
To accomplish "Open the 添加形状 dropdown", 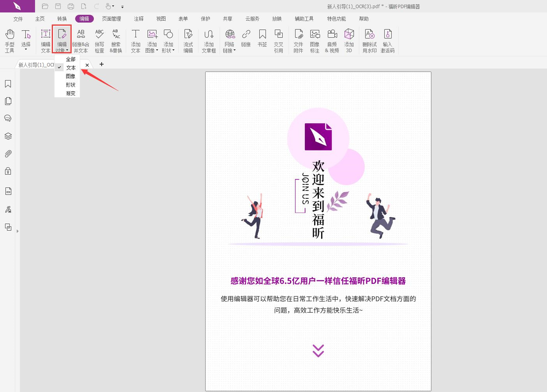I will tap(174, 50).
